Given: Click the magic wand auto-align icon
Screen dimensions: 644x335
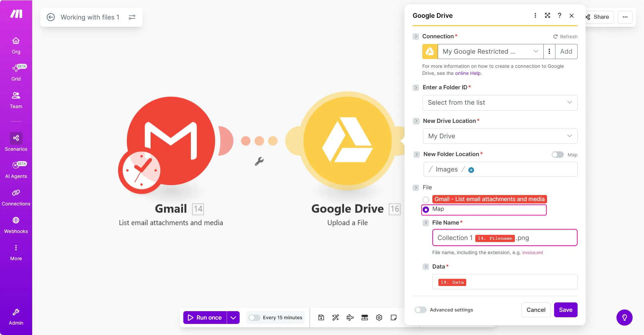Looking at the screenshot, I should (335, 318).
